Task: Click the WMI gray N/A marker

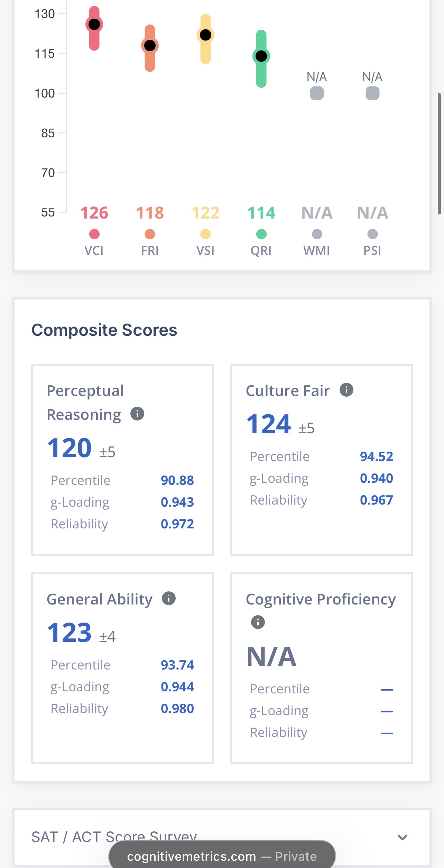Action: click(x=317, y=93)
